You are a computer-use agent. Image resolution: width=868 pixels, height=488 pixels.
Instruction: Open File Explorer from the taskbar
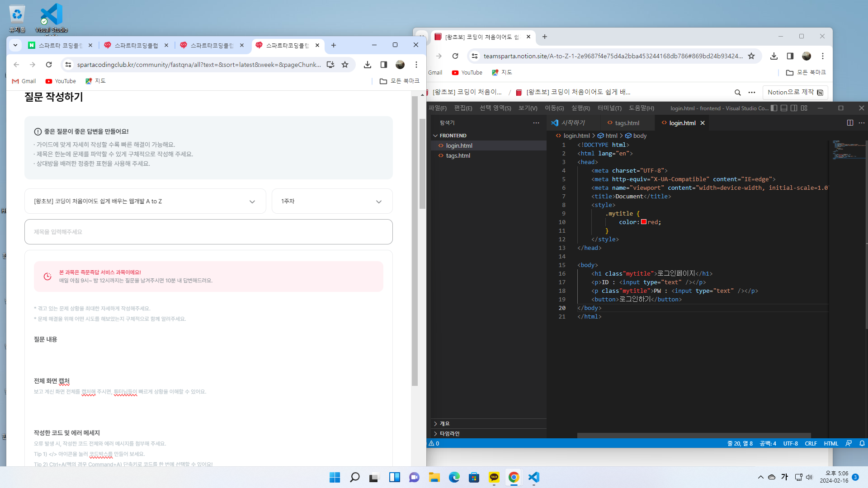(x=434, y=477)
